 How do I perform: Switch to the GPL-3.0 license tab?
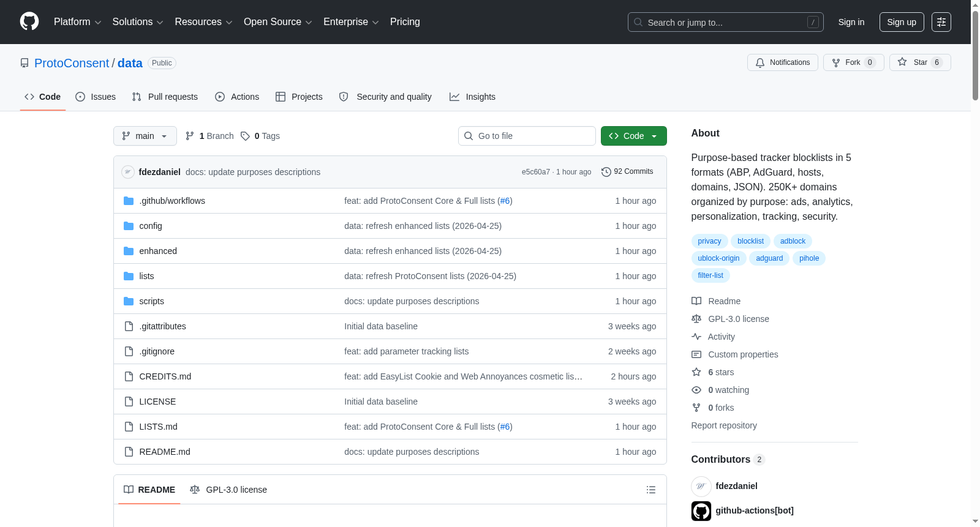pyautogui.click(x=228, y=490)
